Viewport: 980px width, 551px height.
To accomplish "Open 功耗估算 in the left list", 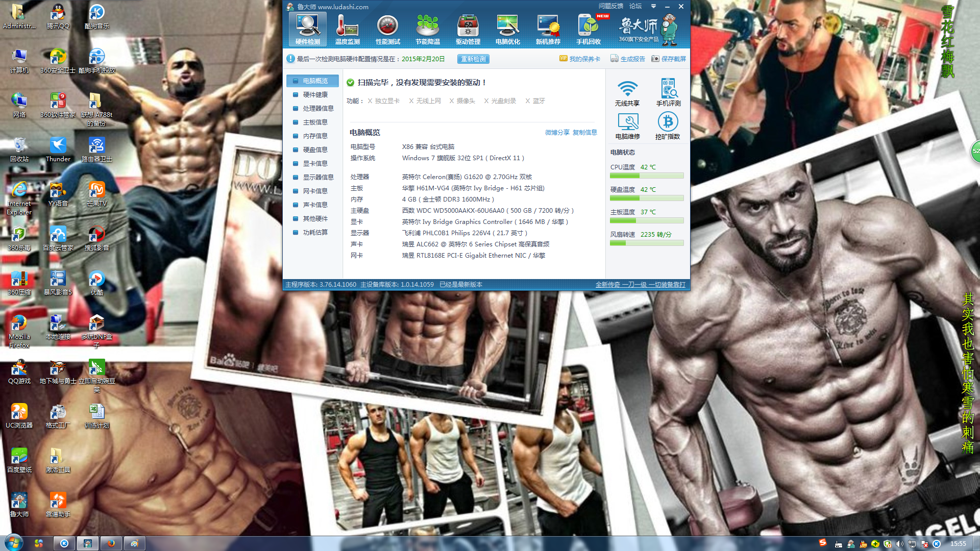I will click(315, 233).
